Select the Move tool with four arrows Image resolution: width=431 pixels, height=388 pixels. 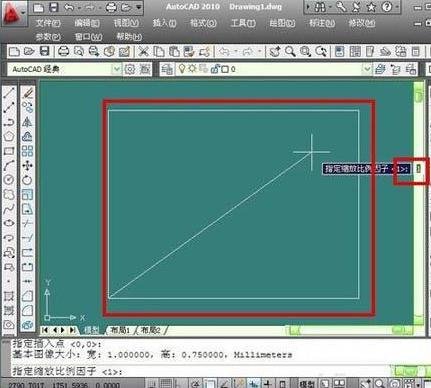click(27, 165)
